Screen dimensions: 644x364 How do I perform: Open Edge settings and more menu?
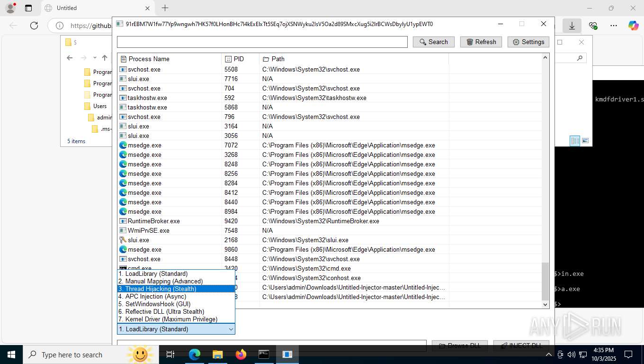[614, 26]
